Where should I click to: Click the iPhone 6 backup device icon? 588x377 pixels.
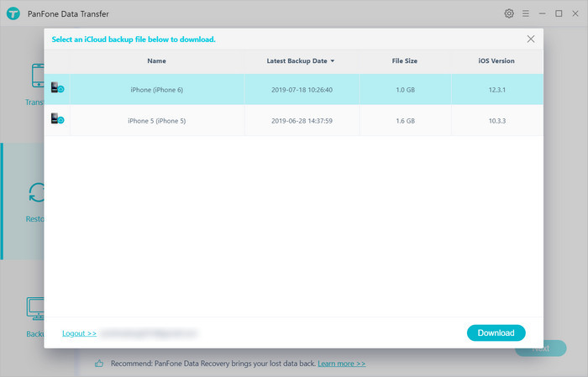(x=57, y=88)
